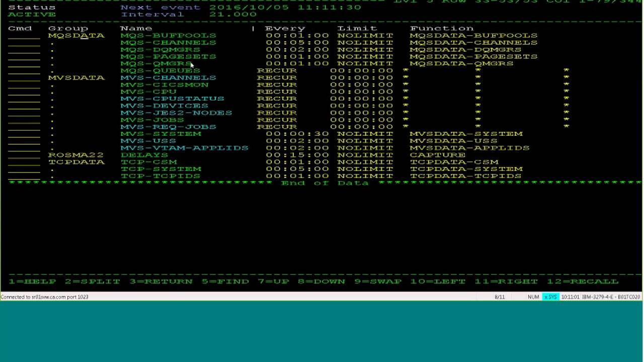The height and width of the screenshot is (362, 644).
Task: Select the TCP-SYSTEM name entry
Action: point(160,169)
